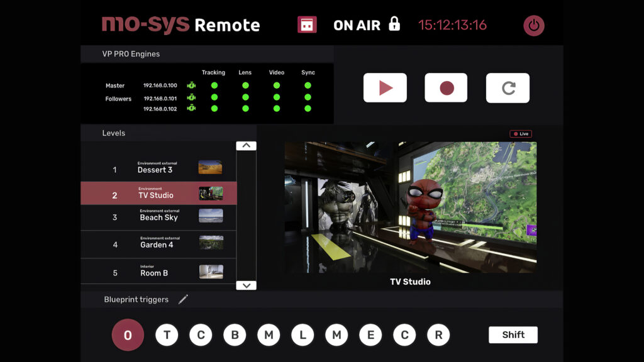
Task: Click camera icon for 192.168.0.101
Action: pos(191,97)
